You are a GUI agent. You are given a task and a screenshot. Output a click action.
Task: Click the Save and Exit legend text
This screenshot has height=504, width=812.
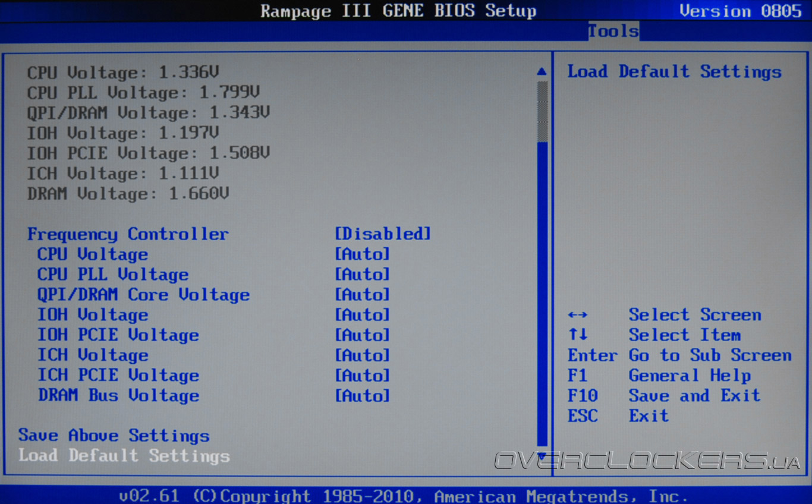click(695, 396)
